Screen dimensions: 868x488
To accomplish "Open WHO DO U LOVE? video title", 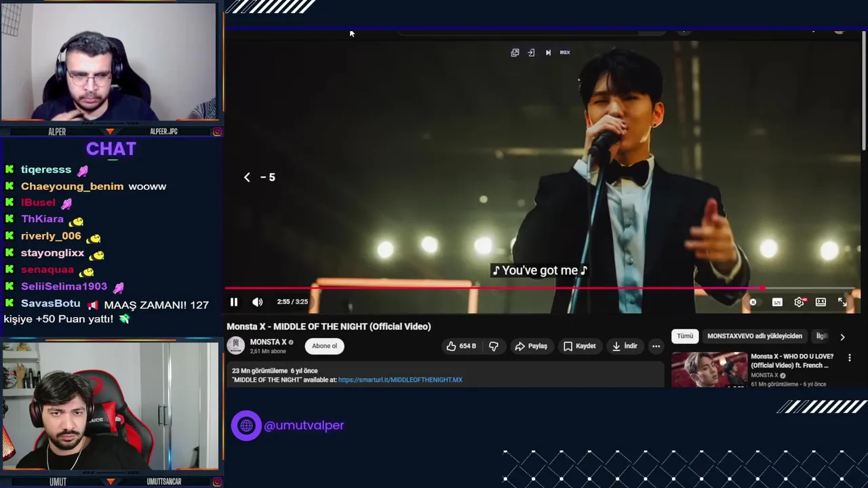I will click(792, 361).
